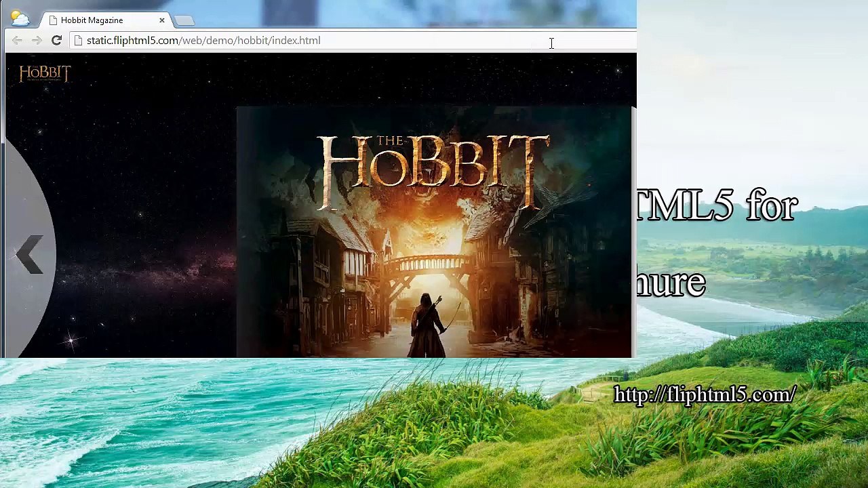The width and height of the screenshot is (868, 488).
Task: Open The Hobbit magazine cover
Action: pyautogui.click(x=434, y=232)
